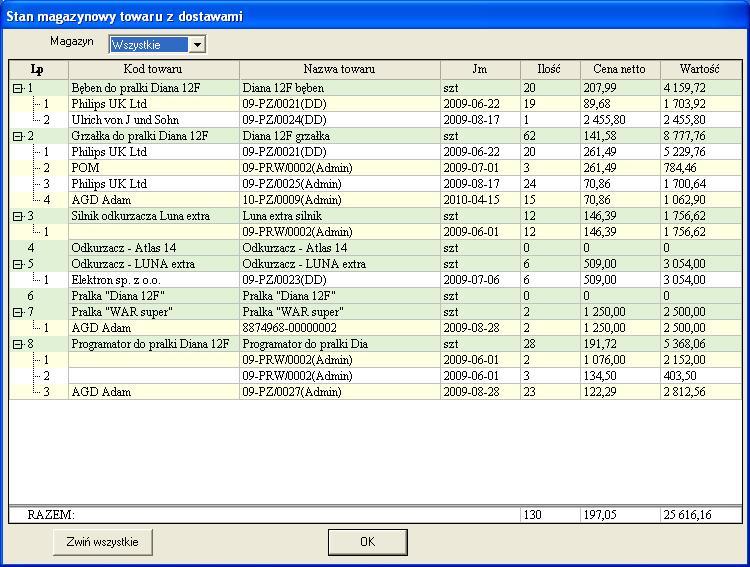The image size is (750, 567).
Task: Click cell 09-PZ/0027(Admin)
Action: tap(339, 392)
